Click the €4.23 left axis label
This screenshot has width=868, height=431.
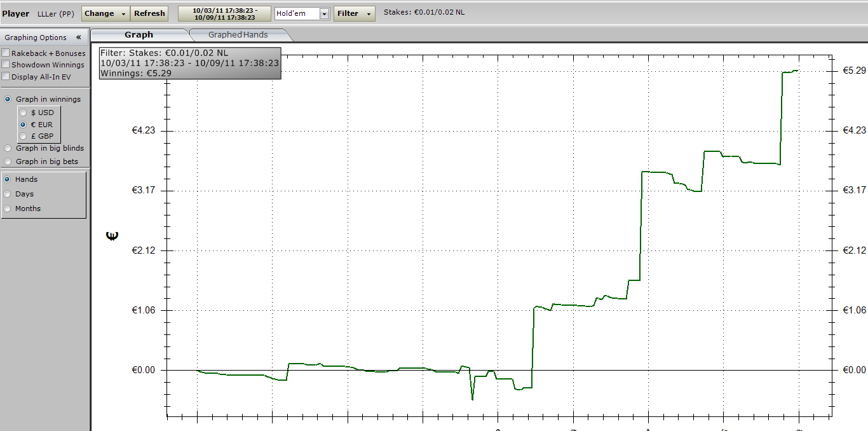tap(144, 130)
